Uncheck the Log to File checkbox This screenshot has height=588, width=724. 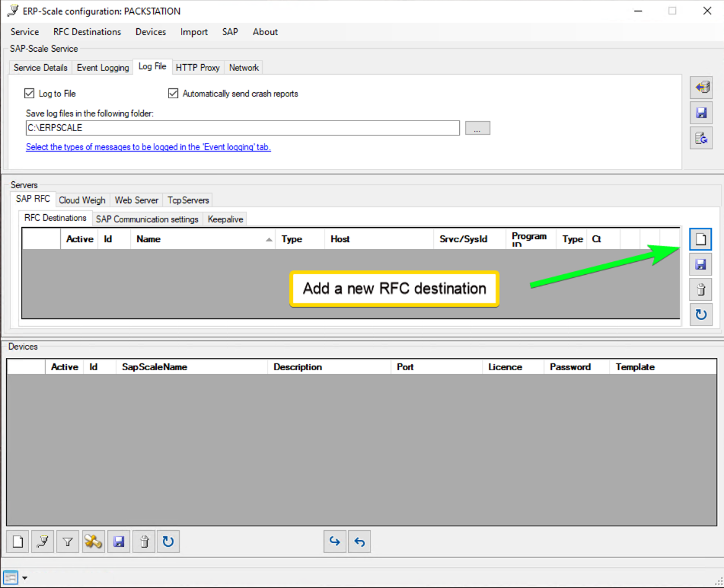point(30,94)
